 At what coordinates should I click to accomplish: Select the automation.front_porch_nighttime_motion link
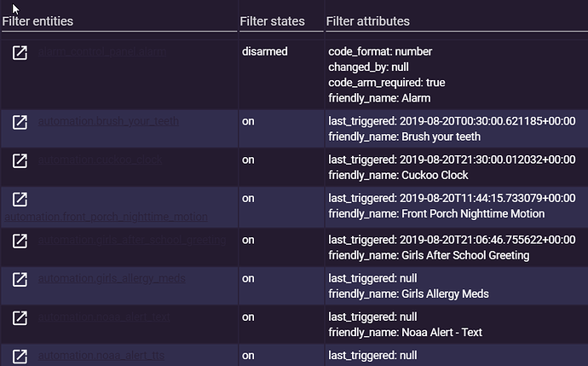tap(107, 217)
